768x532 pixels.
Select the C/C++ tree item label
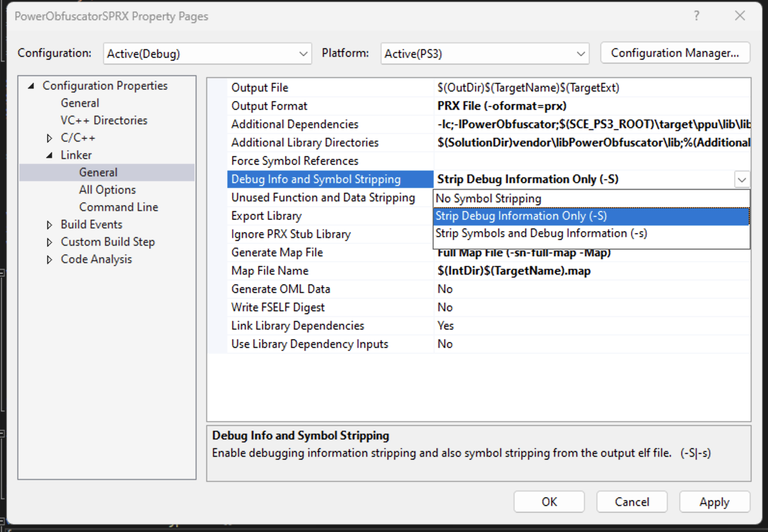click(x=78, y=138)
